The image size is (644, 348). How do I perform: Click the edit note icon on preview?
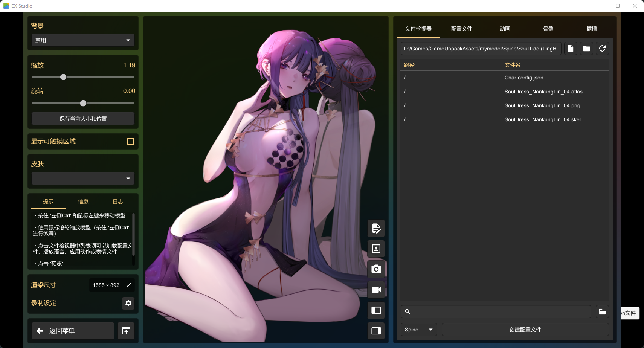376,228
